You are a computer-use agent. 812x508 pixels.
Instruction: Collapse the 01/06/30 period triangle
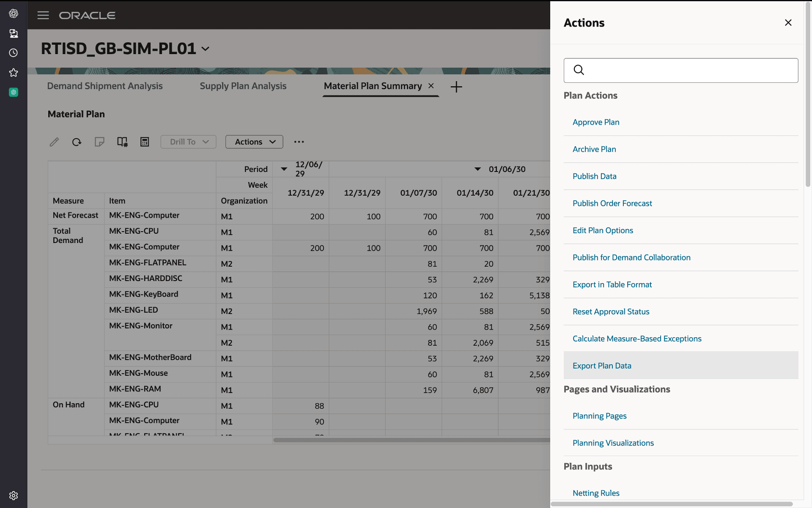point(477,169)
